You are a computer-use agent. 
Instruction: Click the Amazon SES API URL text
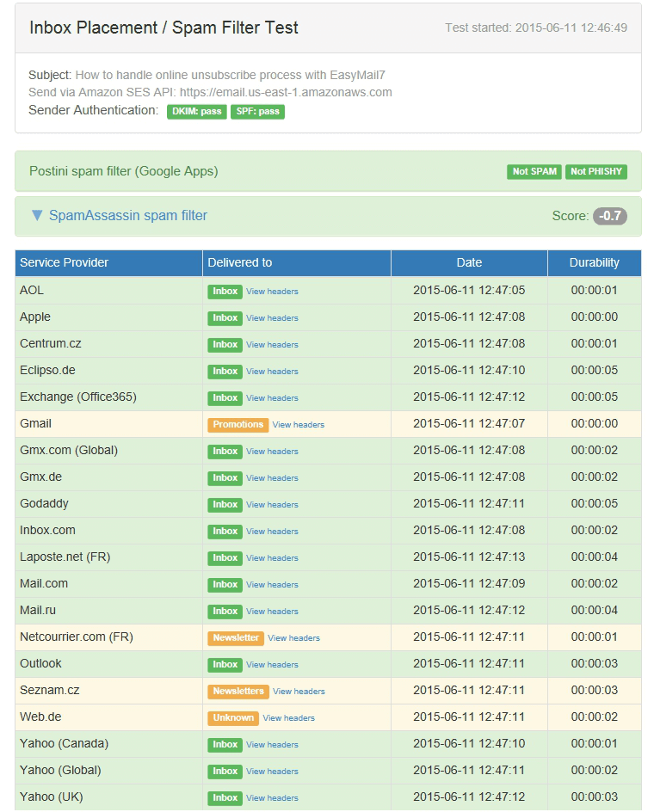(286, 92)
